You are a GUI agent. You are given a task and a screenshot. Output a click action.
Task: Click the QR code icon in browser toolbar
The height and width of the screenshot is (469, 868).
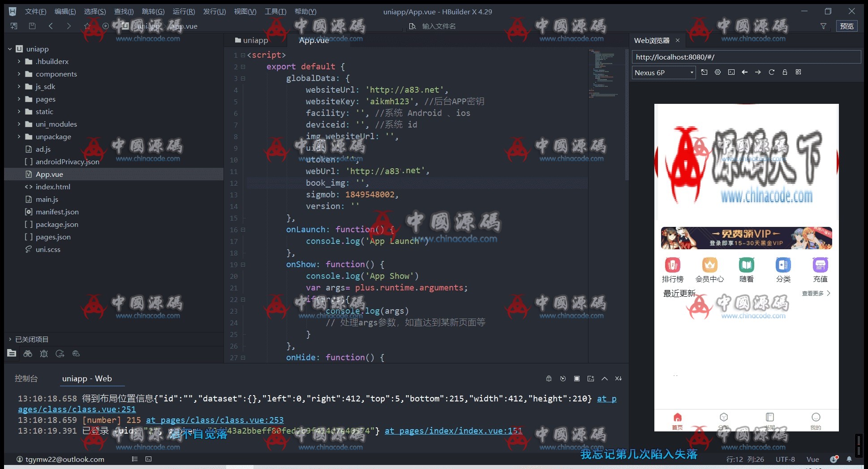798,72
